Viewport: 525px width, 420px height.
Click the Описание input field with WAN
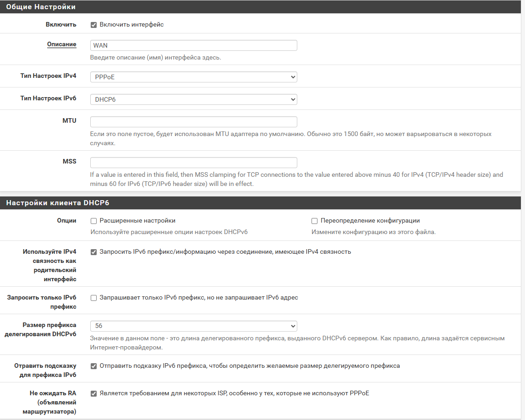[193, 45]
